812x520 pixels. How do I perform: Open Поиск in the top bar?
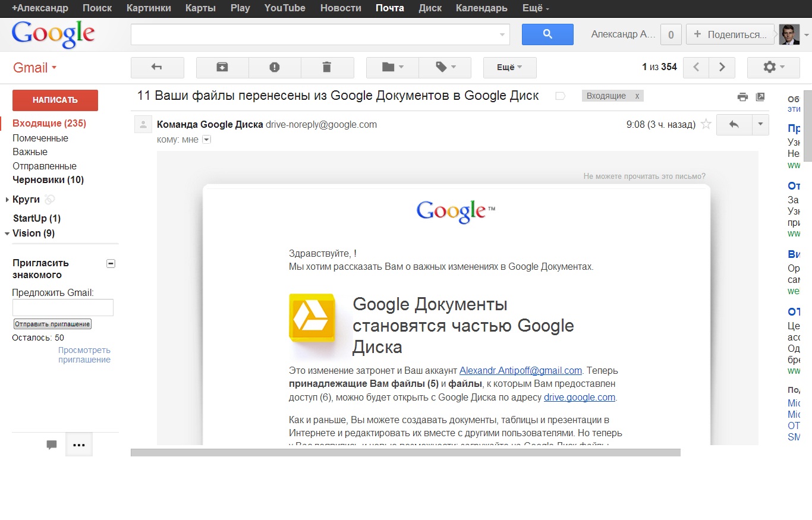pyautogui.click(x=97, y=8)
